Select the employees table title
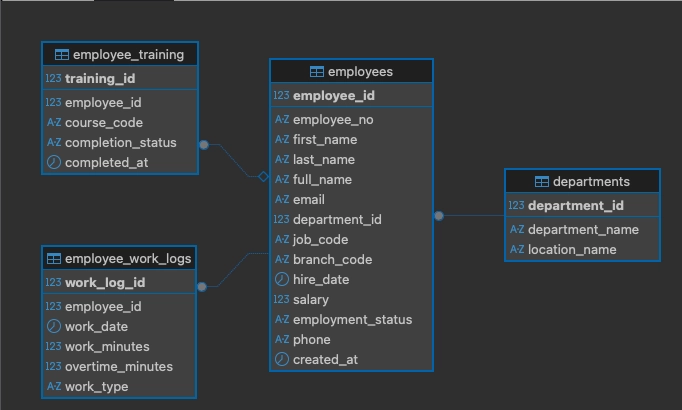This screenshot has width=682, height=410. [x=360, y=72]
